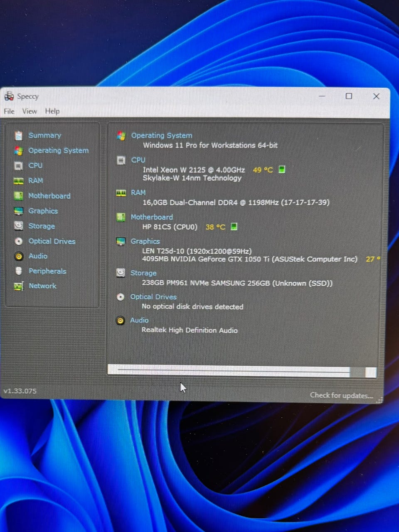
Task: Go to the CPU section in sidebar
Action: tap(35, 165)
